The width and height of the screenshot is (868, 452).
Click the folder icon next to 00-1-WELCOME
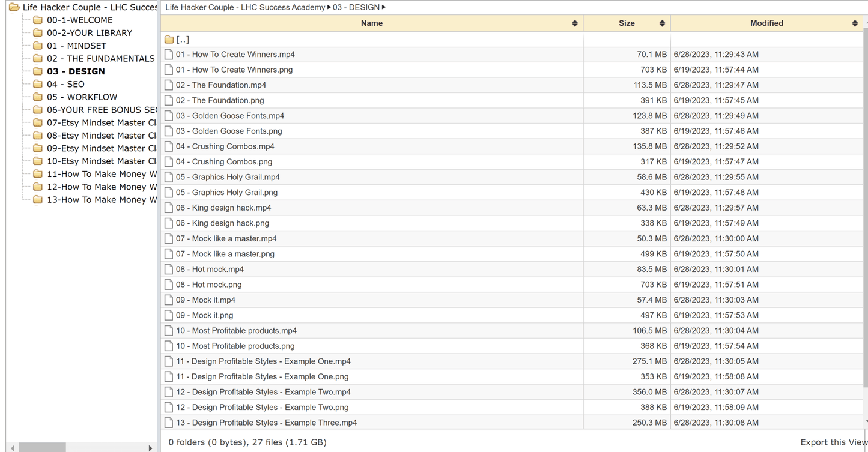click(38, 20)
